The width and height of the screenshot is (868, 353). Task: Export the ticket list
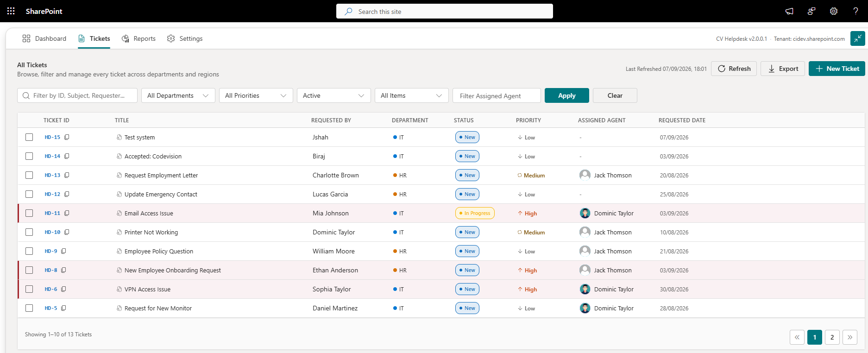coord(783,69)
